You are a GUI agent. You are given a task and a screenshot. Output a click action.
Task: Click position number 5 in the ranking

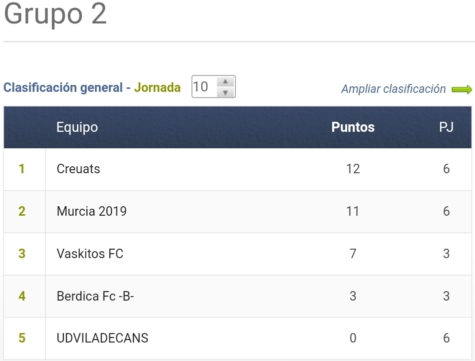(x=22, y=338)
